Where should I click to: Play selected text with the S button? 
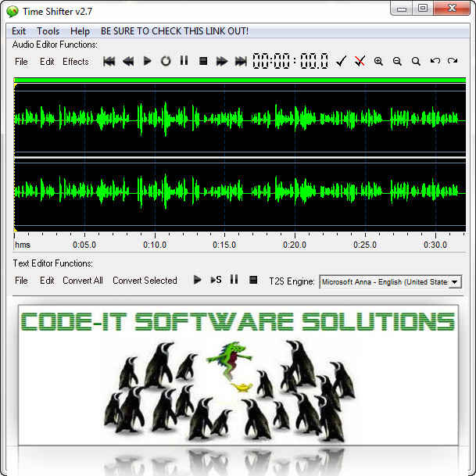coord(217,280)
